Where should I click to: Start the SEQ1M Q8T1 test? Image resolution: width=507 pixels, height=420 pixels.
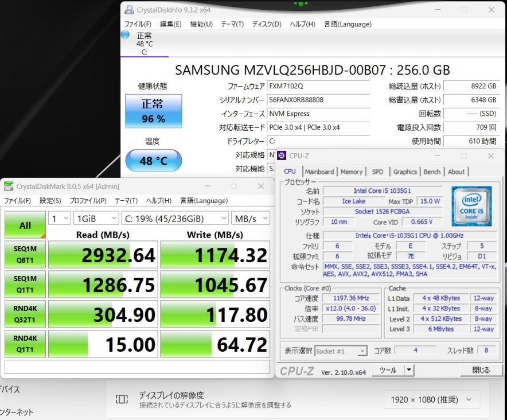pos(25,255)
